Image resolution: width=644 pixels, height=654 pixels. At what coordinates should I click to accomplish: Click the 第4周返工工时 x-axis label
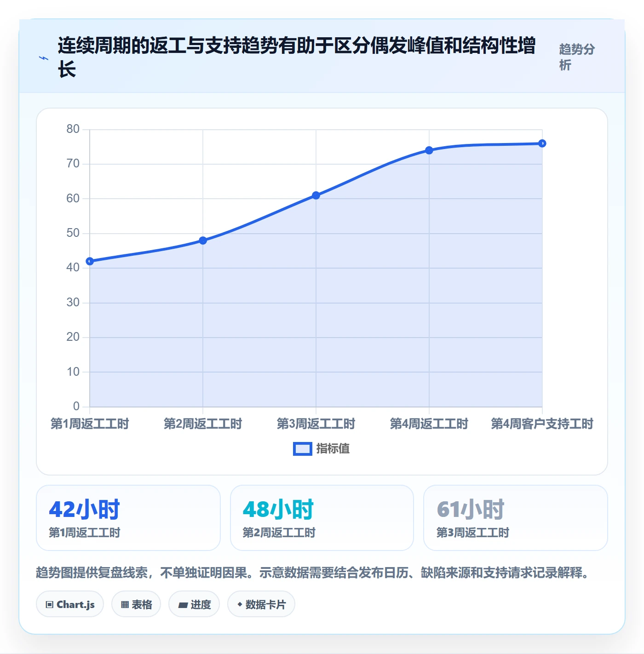[429, 424]
